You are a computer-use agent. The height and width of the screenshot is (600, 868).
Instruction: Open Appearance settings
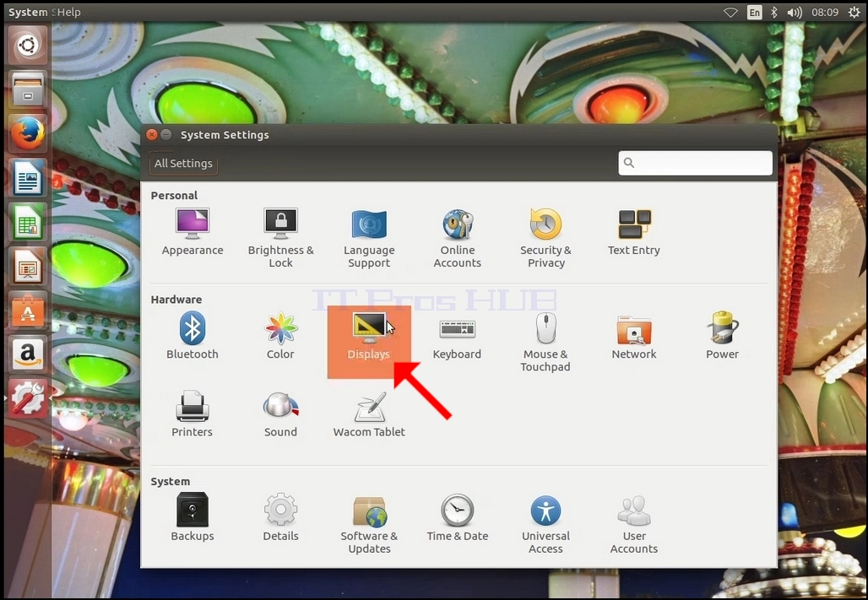(x=192, y=232)
